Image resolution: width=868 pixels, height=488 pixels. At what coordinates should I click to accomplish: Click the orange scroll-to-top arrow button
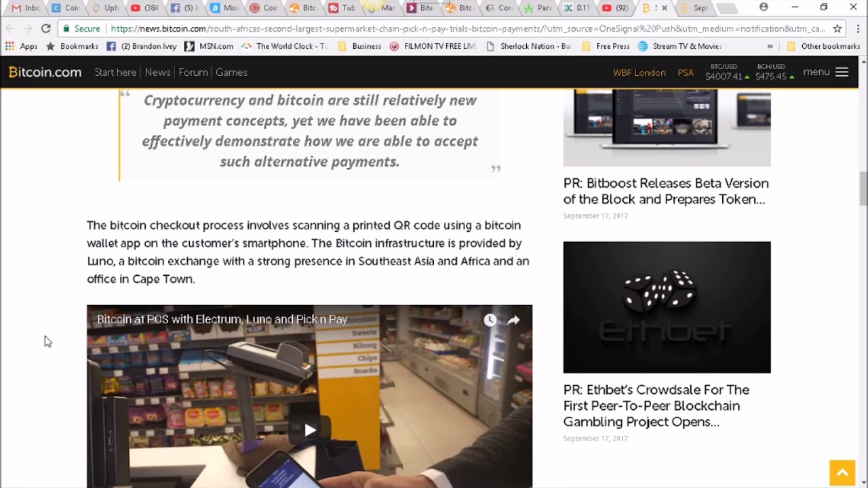click(842, 473)
